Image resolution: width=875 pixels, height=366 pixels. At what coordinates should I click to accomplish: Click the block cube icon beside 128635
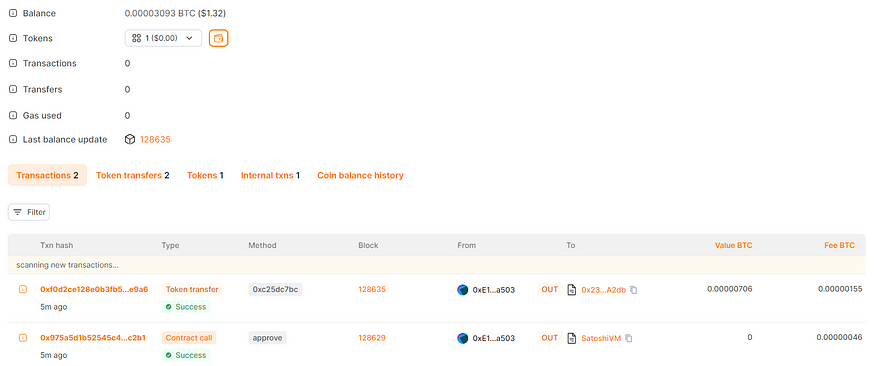click(x=129, y=139)
